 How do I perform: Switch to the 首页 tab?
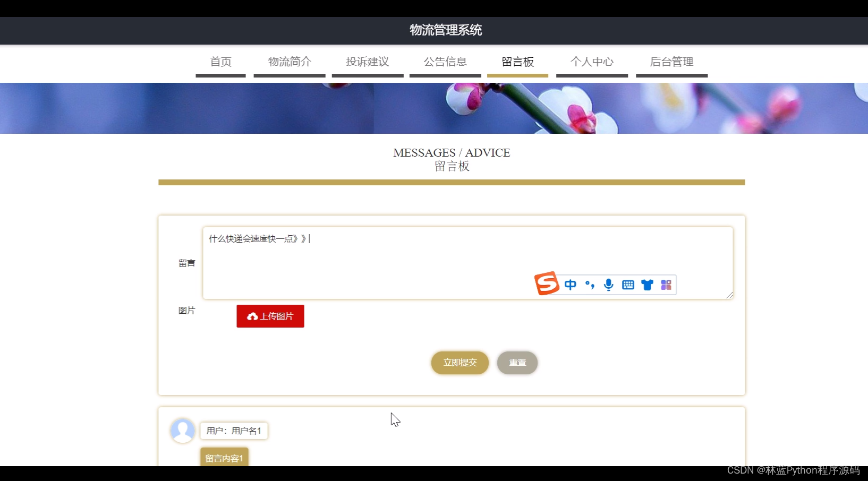220,62
